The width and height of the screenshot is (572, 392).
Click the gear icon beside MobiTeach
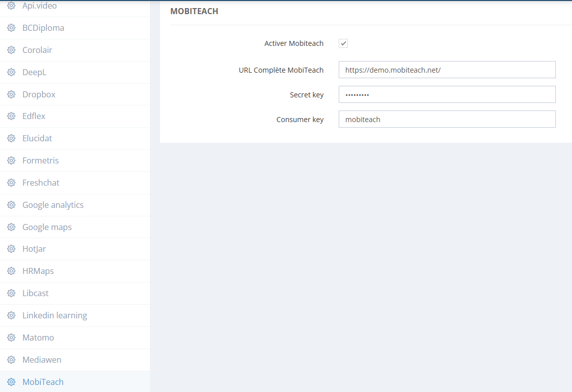pyautogui.click(x=11, y=382)
